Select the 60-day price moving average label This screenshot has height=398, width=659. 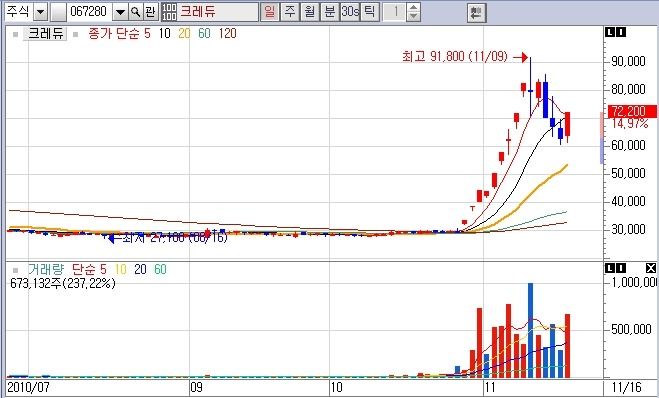[x=204, y=34]
